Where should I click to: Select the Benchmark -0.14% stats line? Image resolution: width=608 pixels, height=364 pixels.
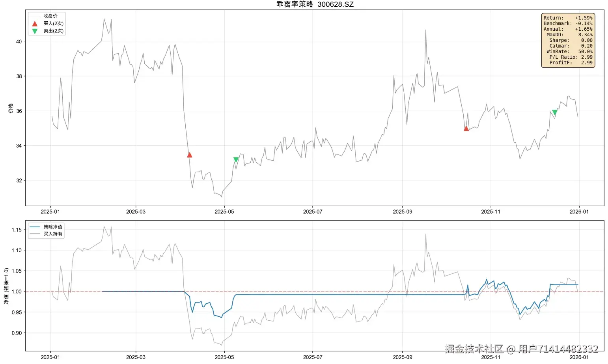coord(568,24)
